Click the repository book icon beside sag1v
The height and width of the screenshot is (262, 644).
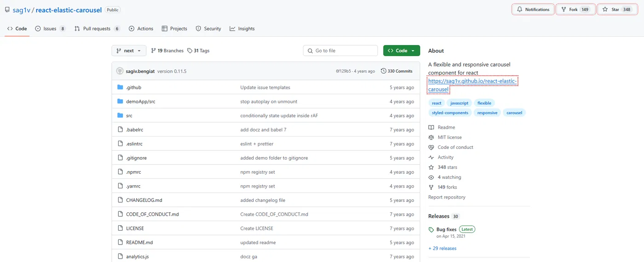pyautogui.click(x=7, y=10)
